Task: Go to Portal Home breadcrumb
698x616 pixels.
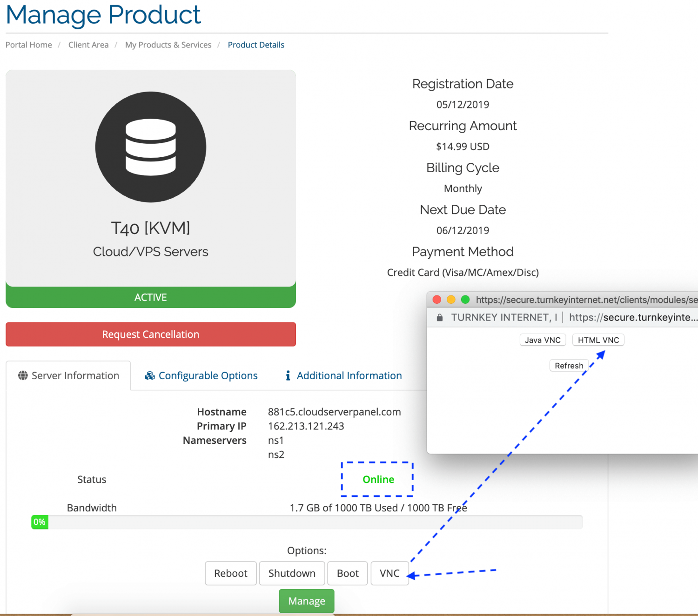Action: tap(29, 45)
